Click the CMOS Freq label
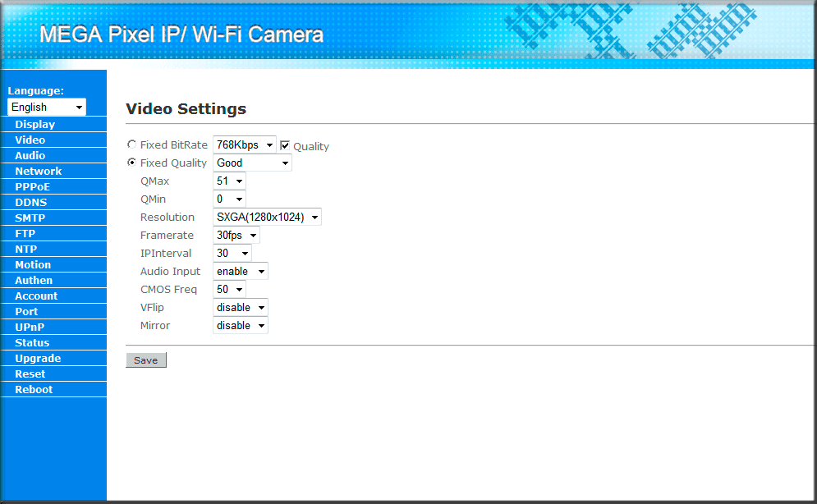Image resolution: width=817 pixels, height=504 pixels. [x=168, y=290]
